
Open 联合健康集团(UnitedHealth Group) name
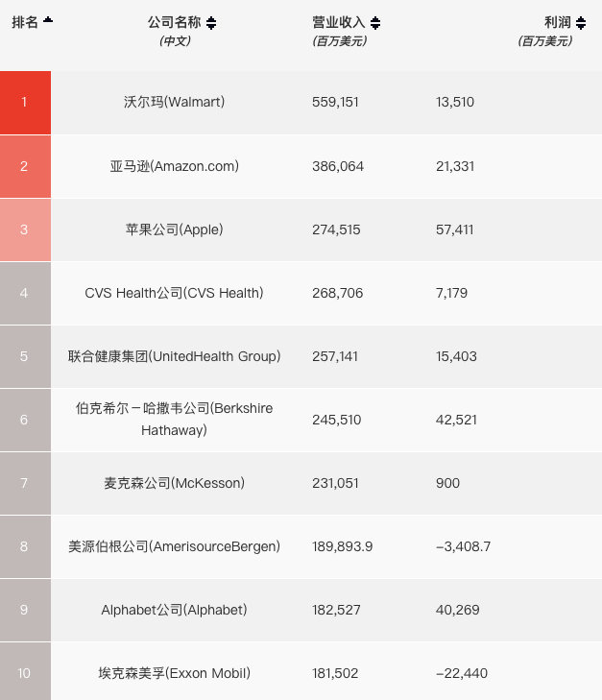tap(175, 356)
